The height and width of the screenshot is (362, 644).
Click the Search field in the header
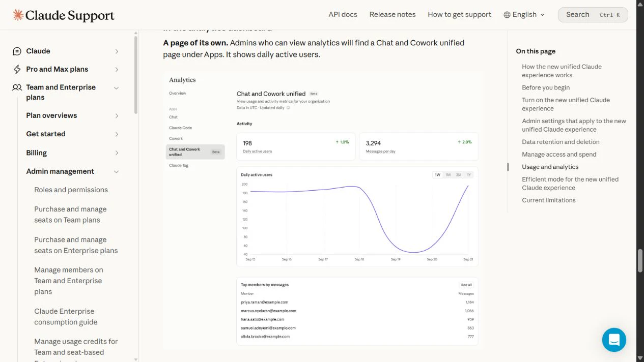click(593, 15)
